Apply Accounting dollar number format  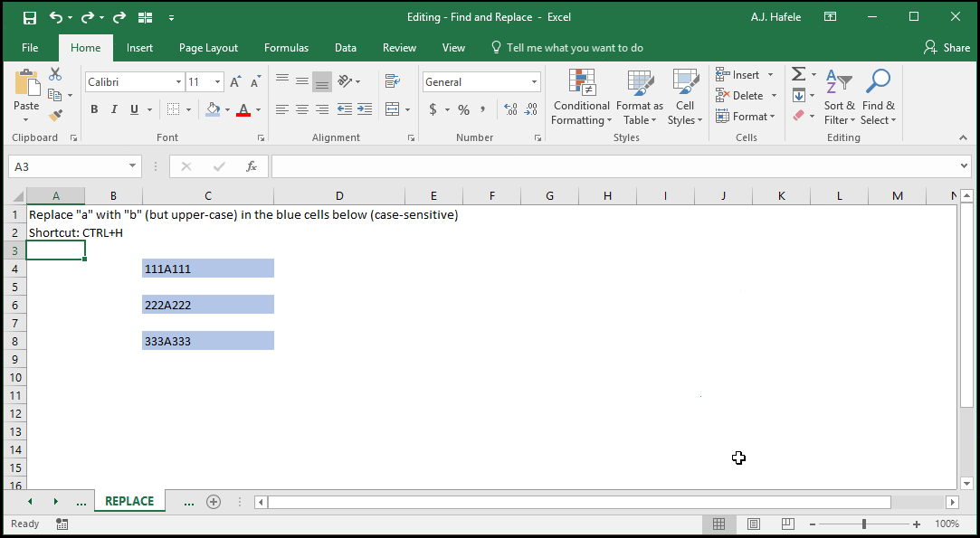click(x=433, y=109)
